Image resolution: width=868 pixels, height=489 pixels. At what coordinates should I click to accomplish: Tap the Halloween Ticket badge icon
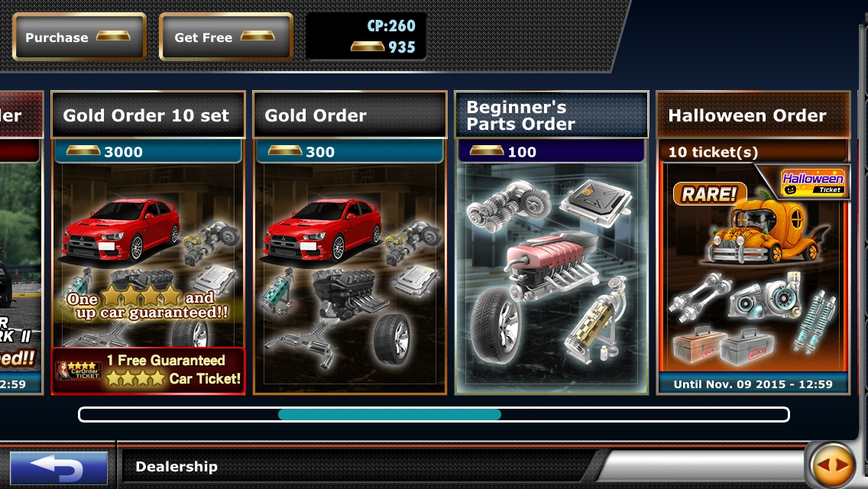[x=813, y=182]
